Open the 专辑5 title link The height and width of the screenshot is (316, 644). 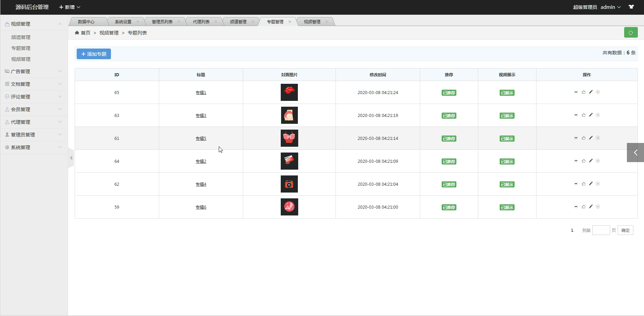coord(201,139)
